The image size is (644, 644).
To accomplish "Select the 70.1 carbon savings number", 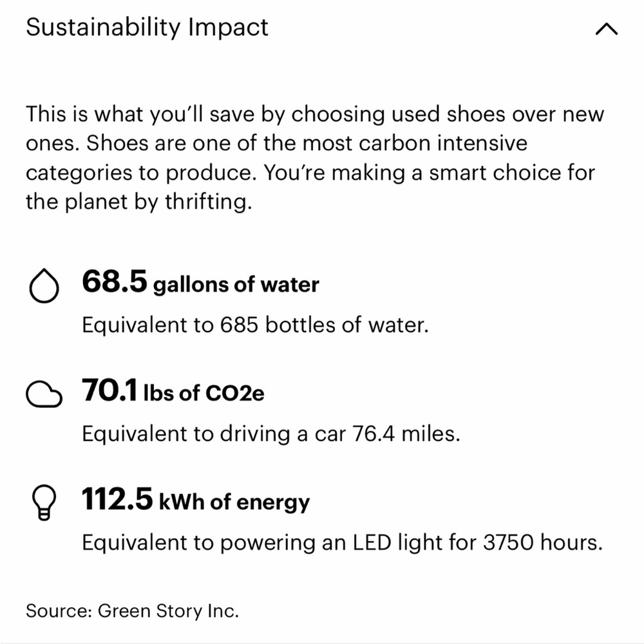I will 109,391.
